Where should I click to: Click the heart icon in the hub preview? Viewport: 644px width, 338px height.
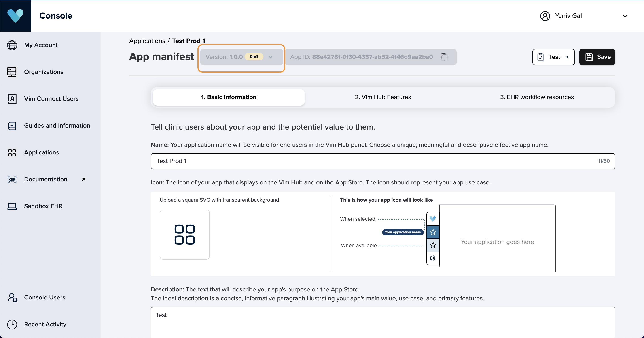pos(433,219)
